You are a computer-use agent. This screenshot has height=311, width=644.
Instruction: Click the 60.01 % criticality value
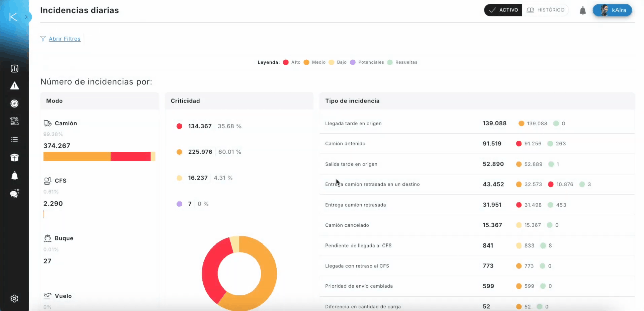tap(230, 152)
